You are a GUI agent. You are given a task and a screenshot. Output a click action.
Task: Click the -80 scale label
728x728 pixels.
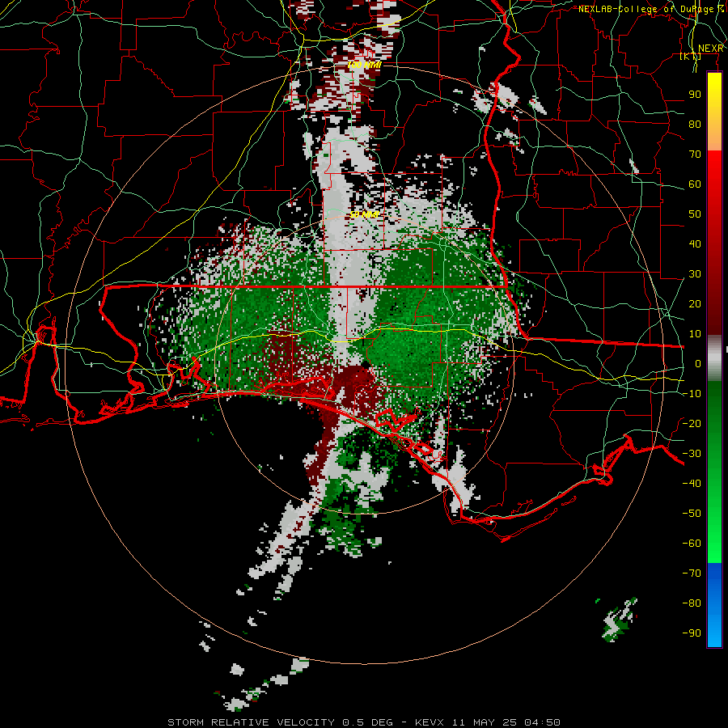[x=692, y=603]
